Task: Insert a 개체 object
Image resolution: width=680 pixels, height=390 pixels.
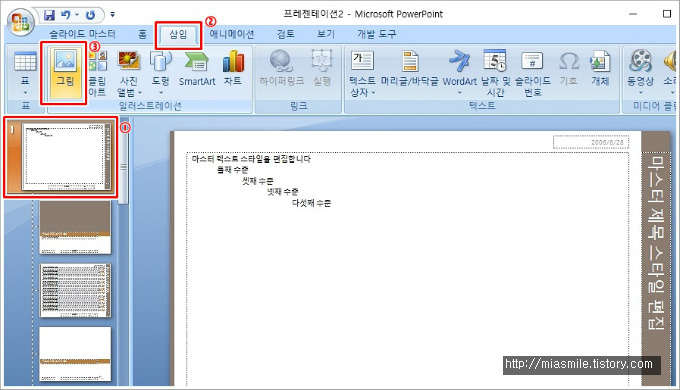Action: [x=600, y=69]
